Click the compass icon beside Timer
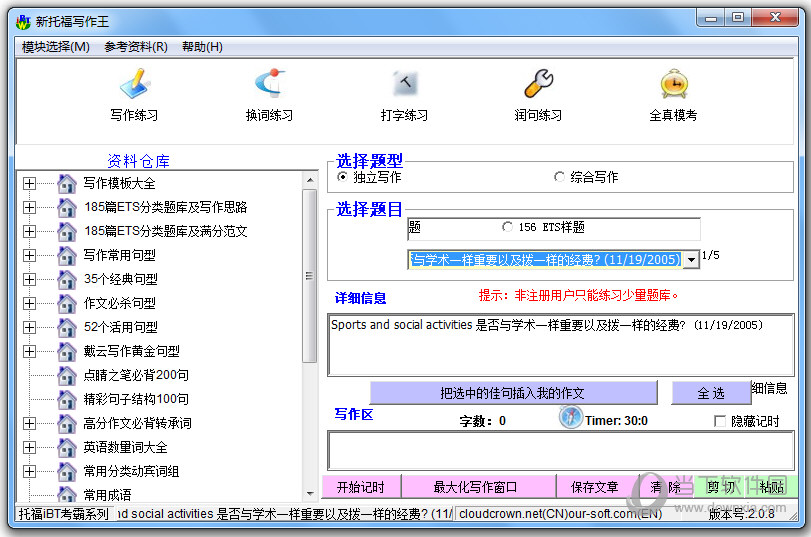Screen dimensions: 811x537 [570, 417]
